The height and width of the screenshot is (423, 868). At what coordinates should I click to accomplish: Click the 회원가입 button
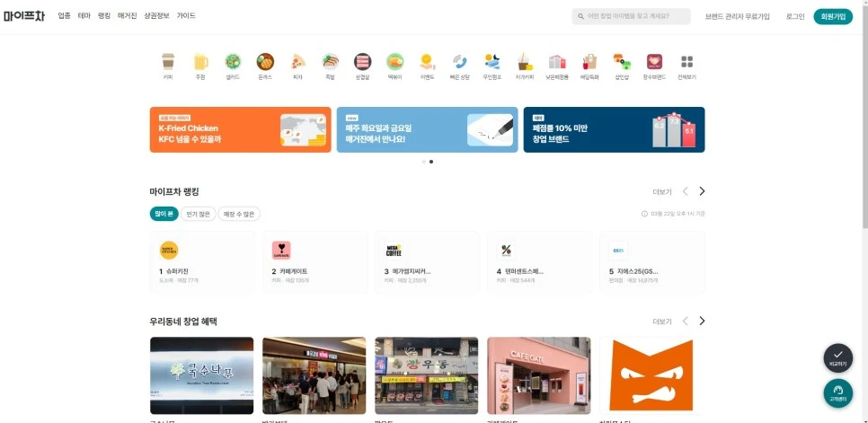click(x=833, y=16)
